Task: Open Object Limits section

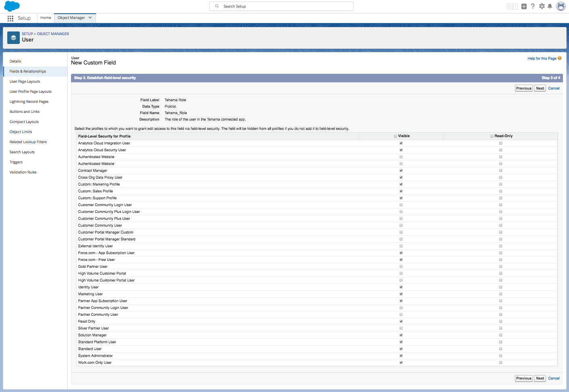Action: (x=21, y=132)
